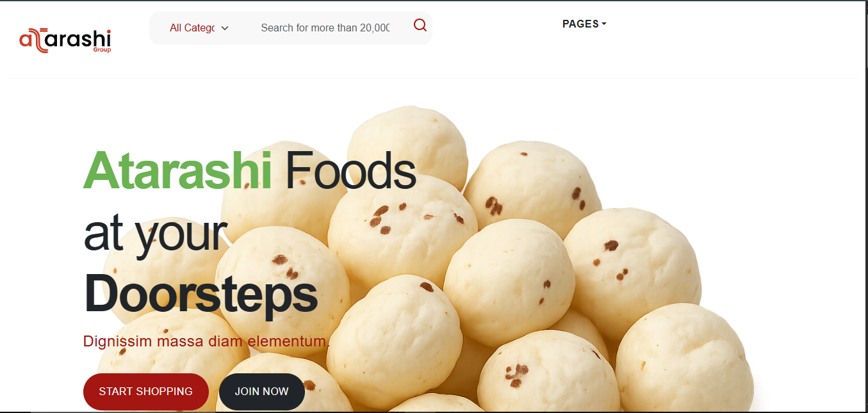Click the green "Atarashi" headline word
Image resolution: width=868 pixels, height=413 pixels.
pos(178,171)
